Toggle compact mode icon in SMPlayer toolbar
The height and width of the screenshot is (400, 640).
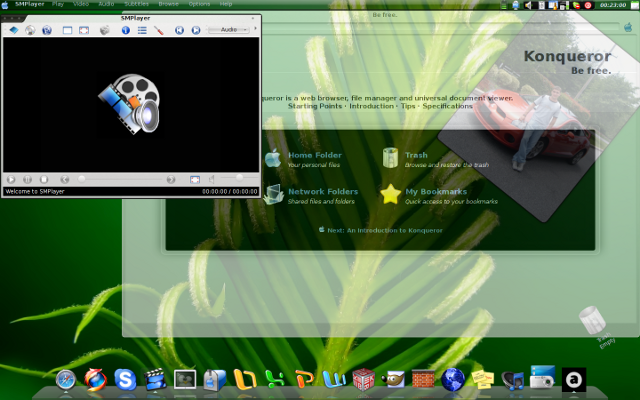(x=67, y=30)
